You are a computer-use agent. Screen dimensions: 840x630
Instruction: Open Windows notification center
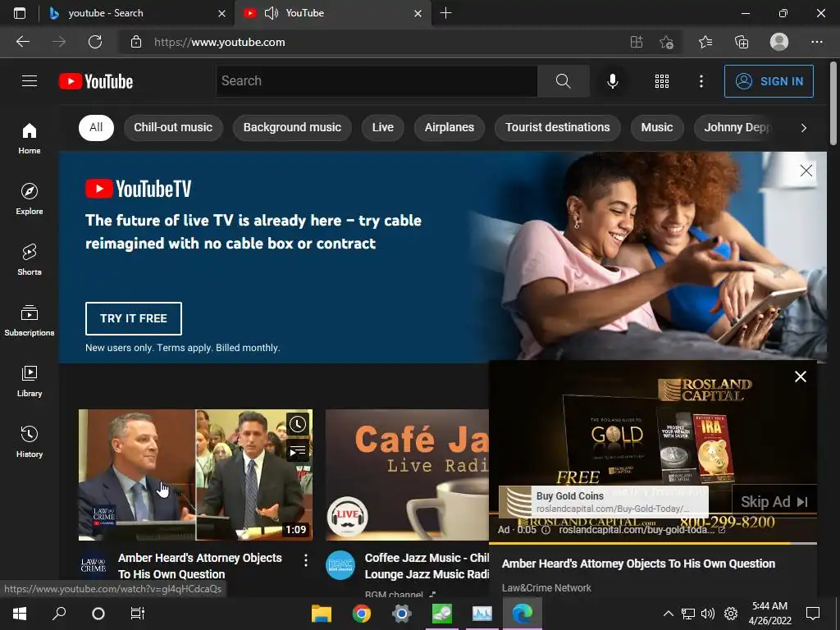coord(813,614)
